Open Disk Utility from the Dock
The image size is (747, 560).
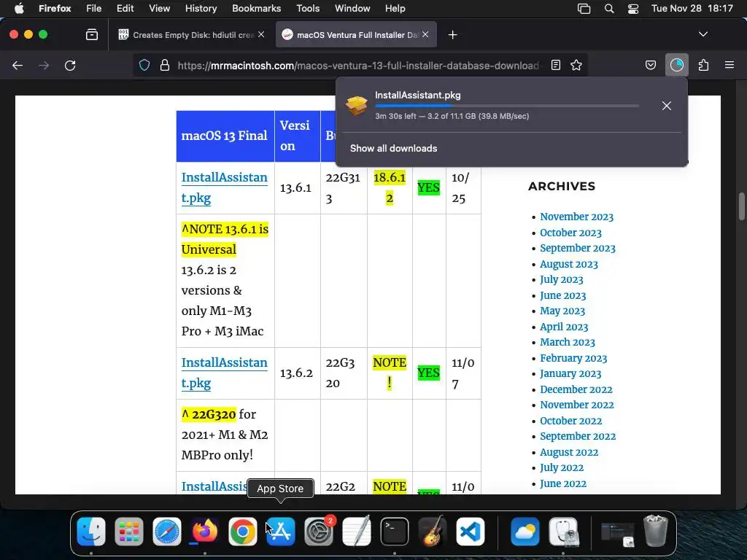(x=563, y=531)
